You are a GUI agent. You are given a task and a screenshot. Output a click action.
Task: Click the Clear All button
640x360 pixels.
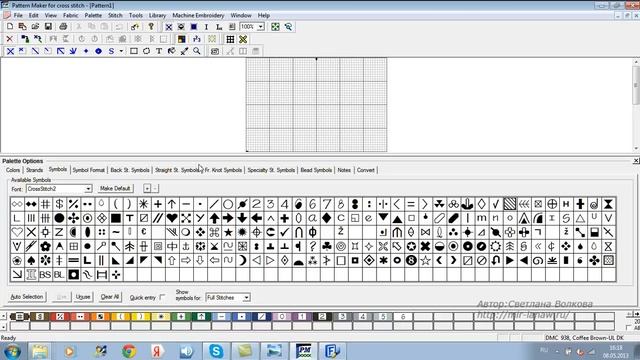110,297
